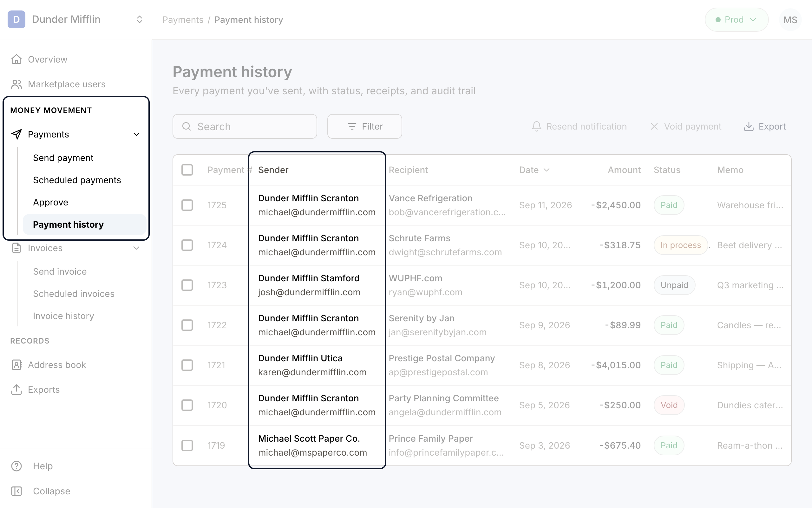The width and height of the screenshot is (812, 508).
Task: Focus the Search input field
Action: (245, 126)
